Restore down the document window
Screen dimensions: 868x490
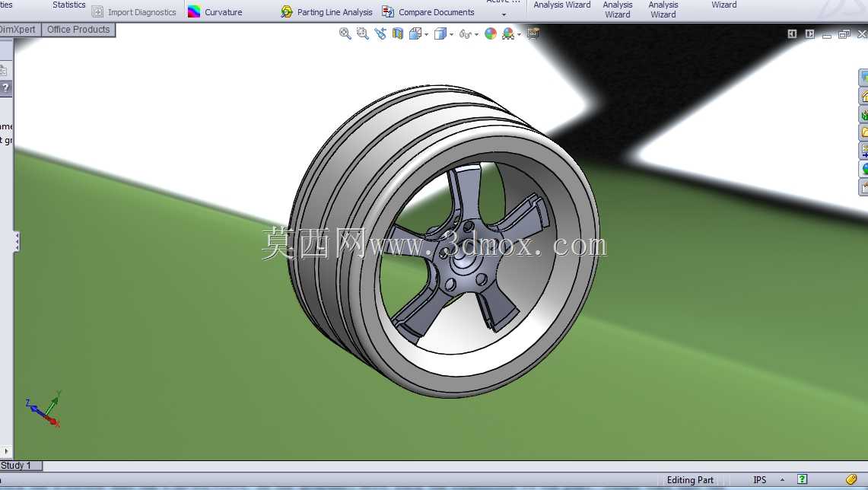tap(844, 34)
